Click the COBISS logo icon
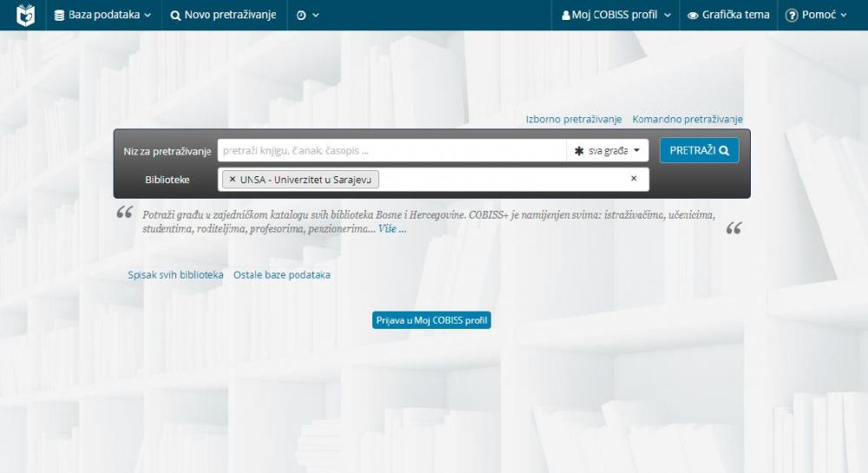This screenshot has height=473, width=868. pyautogui.click(x=26, y=15)
